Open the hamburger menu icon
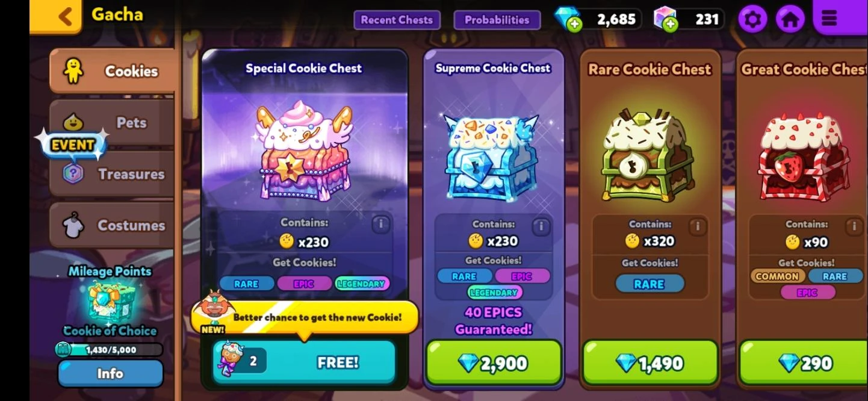The image size is (868, 401). [829, 19]
